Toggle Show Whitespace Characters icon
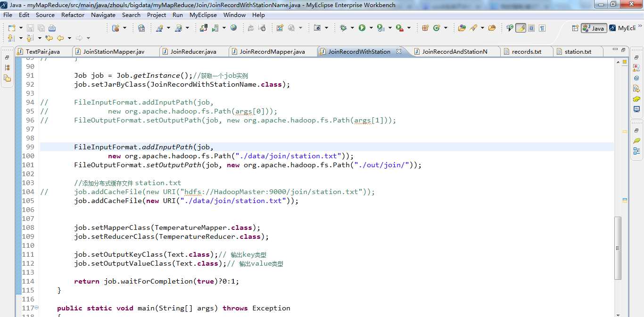The width and height of the screenshot is (644, 317). pos(542,28)
